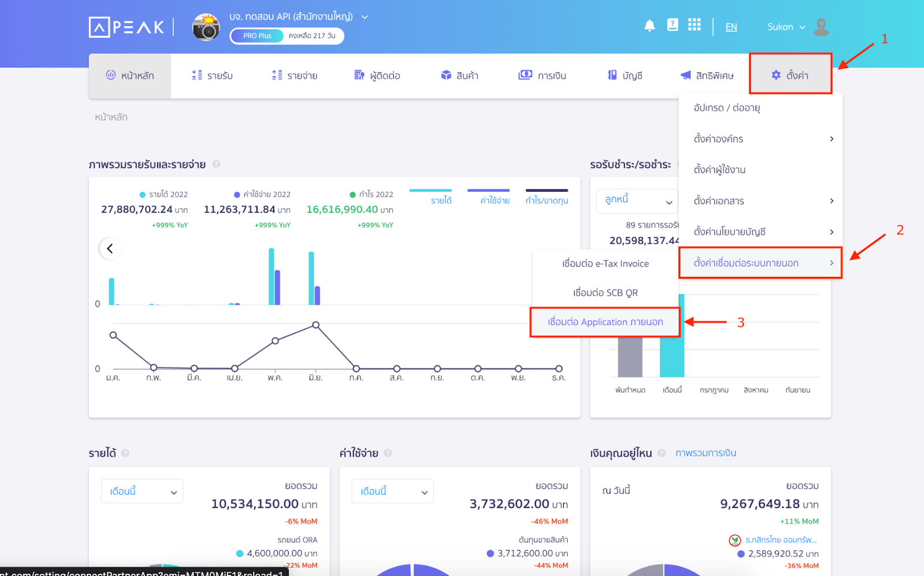Expand ตั้งค่าองค์กร submenu
The image size is (924, 576).
tap(761, 139)
